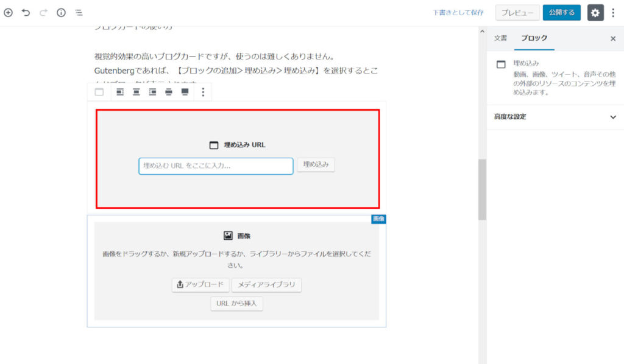
Task: Click the プレビュー button
Action: (517, 13)
